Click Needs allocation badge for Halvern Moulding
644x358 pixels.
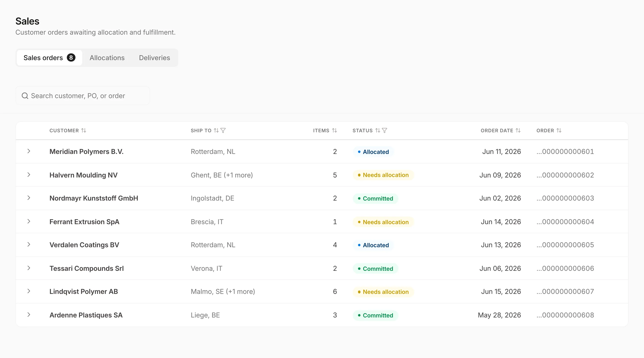pyautogui.click(x=383, y=175)
